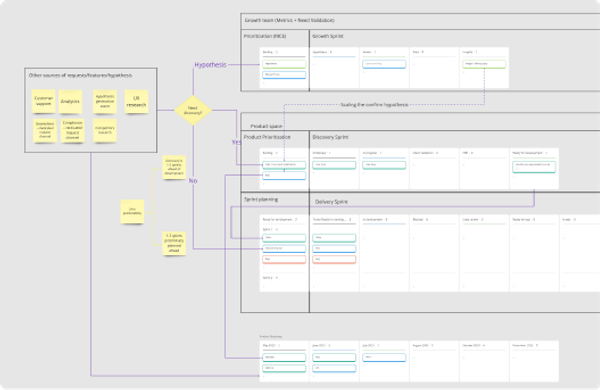Click the Code review column header

coord(473,220)
